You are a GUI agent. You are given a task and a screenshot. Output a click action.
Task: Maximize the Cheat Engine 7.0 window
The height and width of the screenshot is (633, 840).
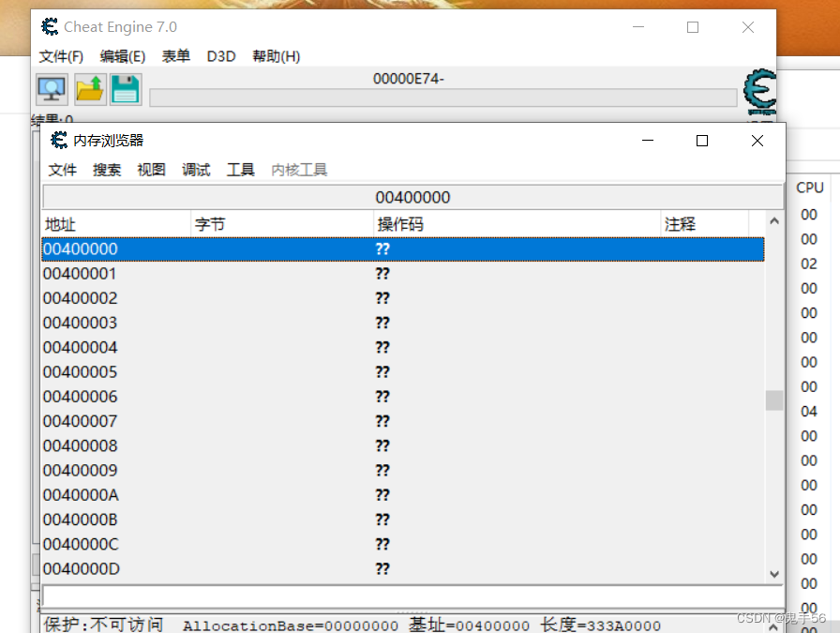click(x=693, y=27)
